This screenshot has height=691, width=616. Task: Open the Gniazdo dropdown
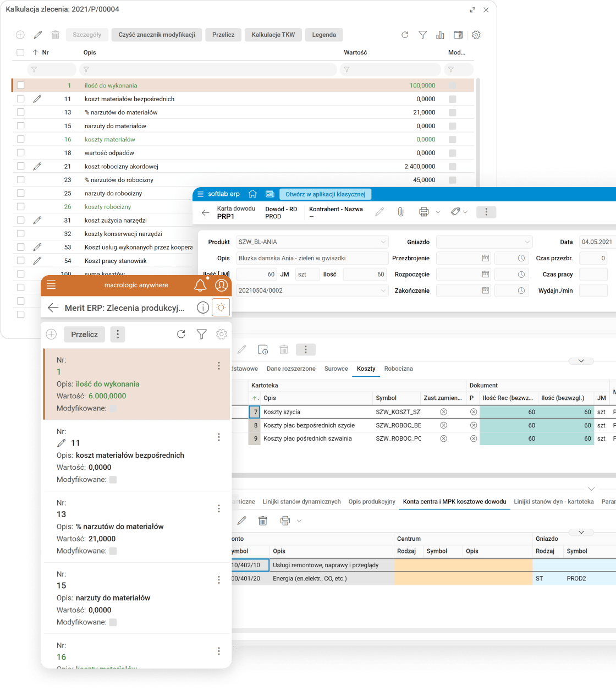pyautogui.click(x=527, y=242)
